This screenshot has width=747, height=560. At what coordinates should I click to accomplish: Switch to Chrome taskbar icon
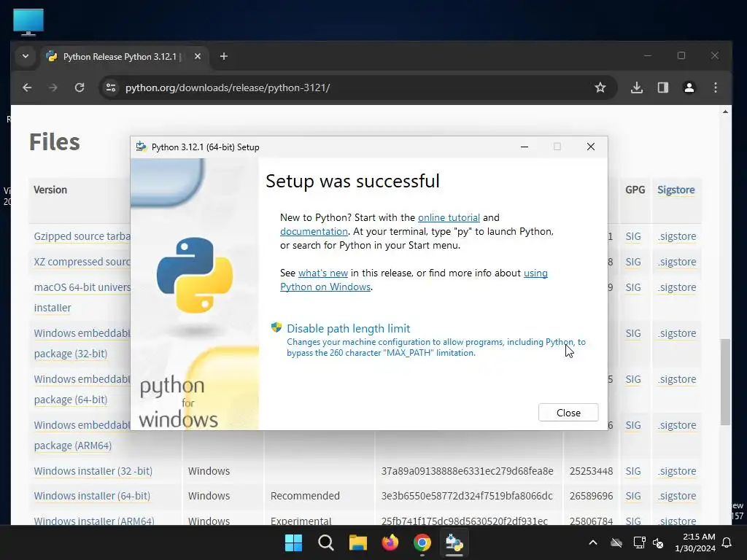pos(422,542)
